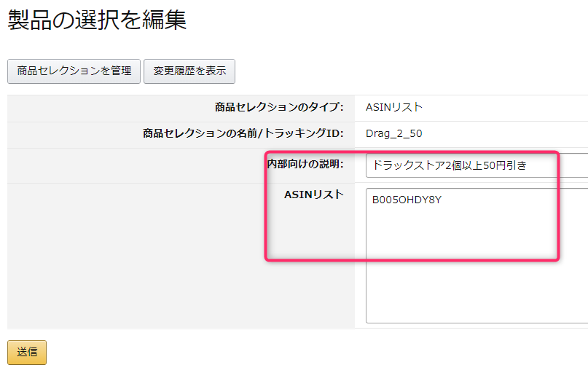
Task: Click the ASIN entry B005OHDY8Y
Action: coord(407,200)
